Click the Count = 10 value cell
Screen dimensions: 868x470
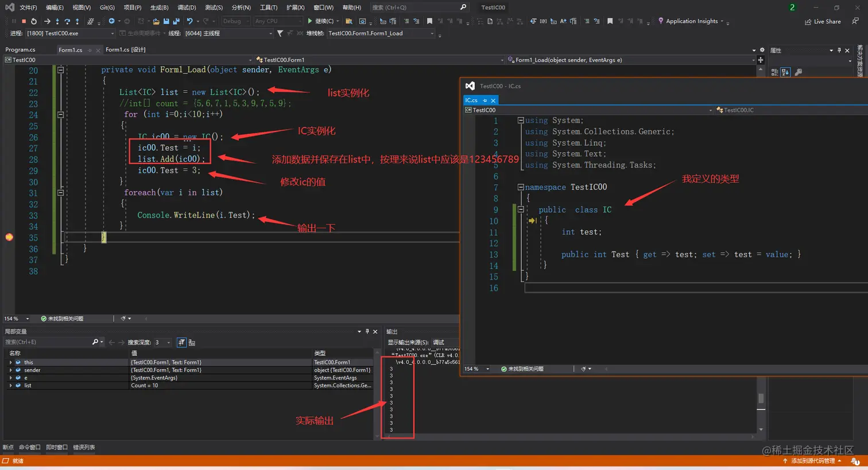[x=221, y=386]
